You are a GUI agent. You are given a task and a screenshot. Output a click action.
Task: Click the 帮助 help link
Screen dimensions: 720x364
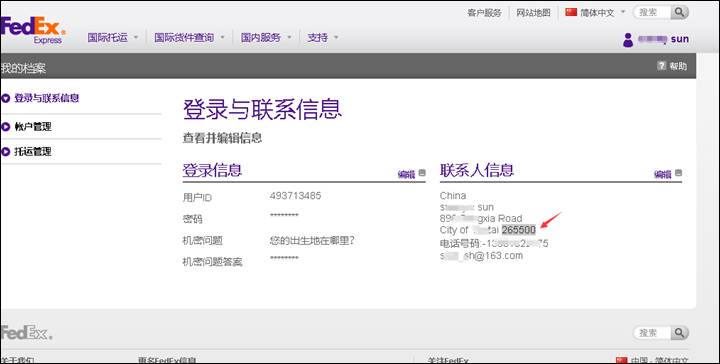click(x=678, y=66)
